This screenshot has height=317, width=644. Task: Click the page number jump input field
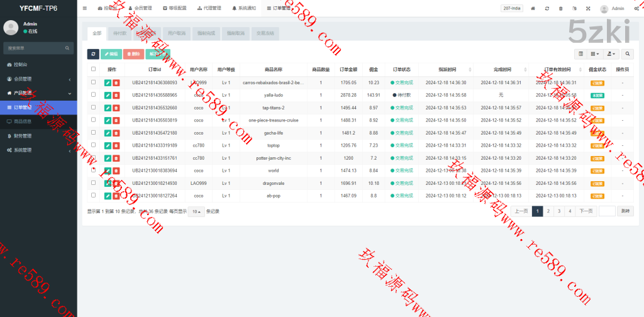coord(607,211)
